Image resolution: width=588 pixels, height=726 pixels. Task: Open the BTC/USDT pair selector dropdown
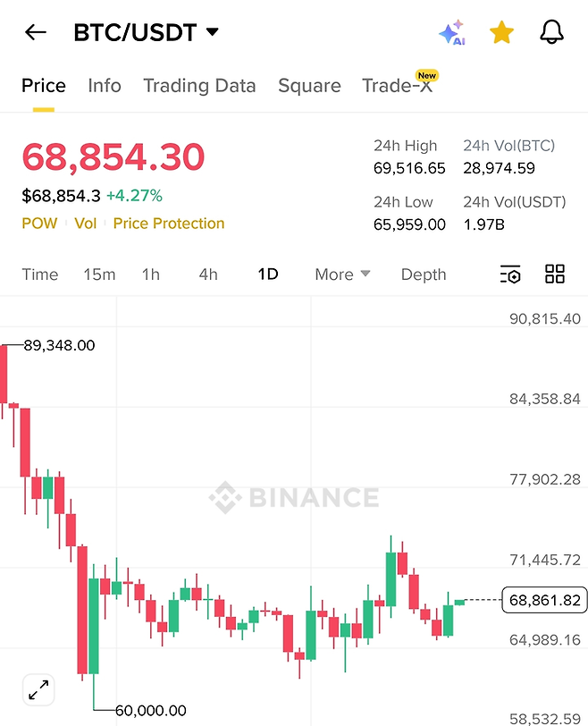tap(147, 33)
